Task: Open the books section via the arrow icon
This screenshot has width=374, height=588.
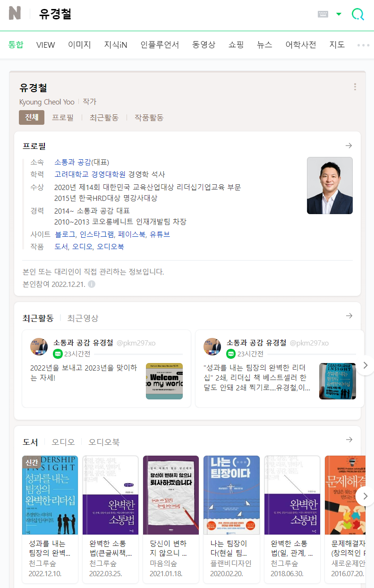Action: pos(349,440)
